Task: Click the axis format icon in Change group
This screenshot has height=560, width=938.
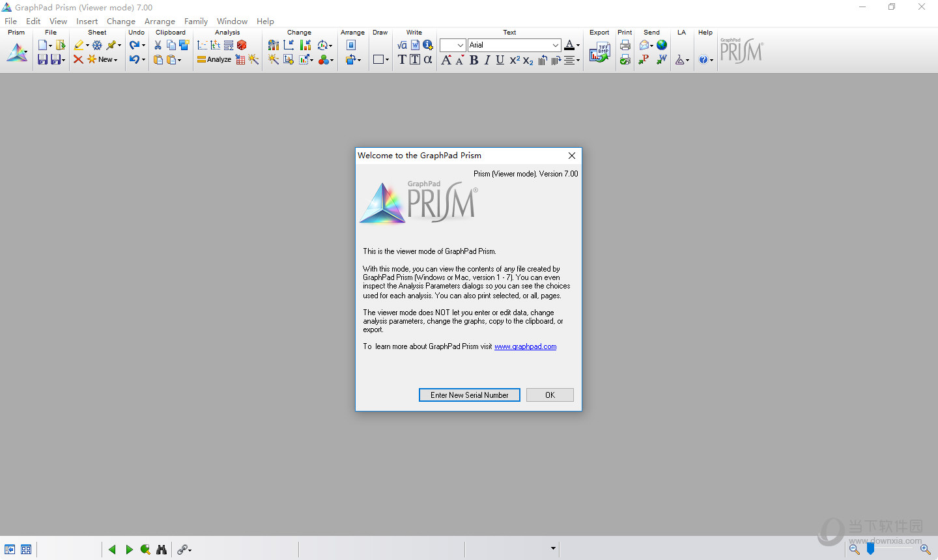Action: click(x=289, y=45)
